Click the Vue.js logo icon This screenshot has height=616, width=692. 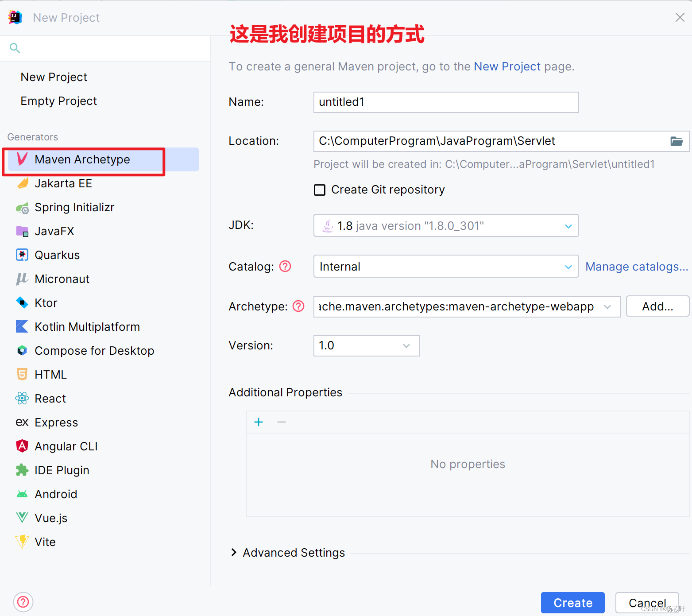(x=22, y=518)
